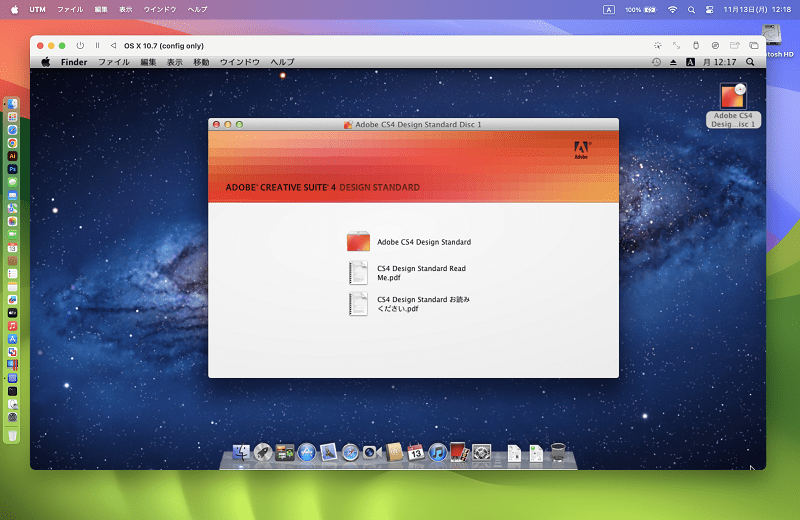The image size is (800, 520).
Task: Open Photoshop in the host dock
Action: pos(12,169)
